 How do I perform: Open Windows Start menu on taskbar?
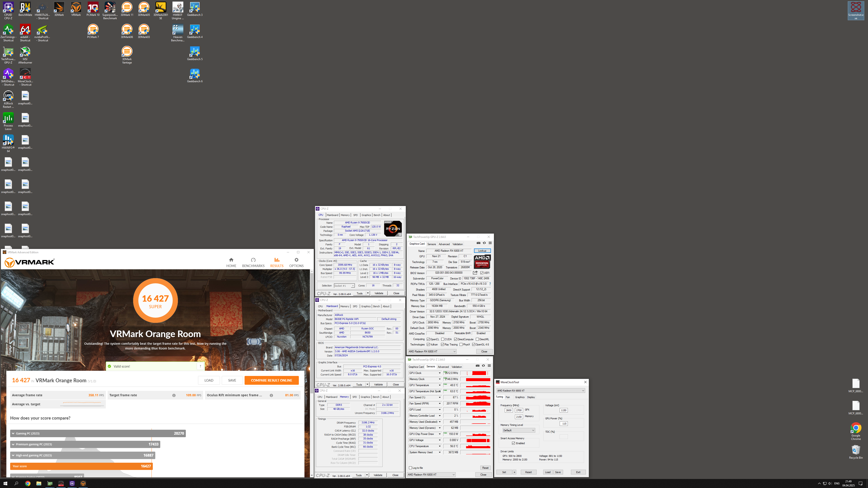click(5, 484)
